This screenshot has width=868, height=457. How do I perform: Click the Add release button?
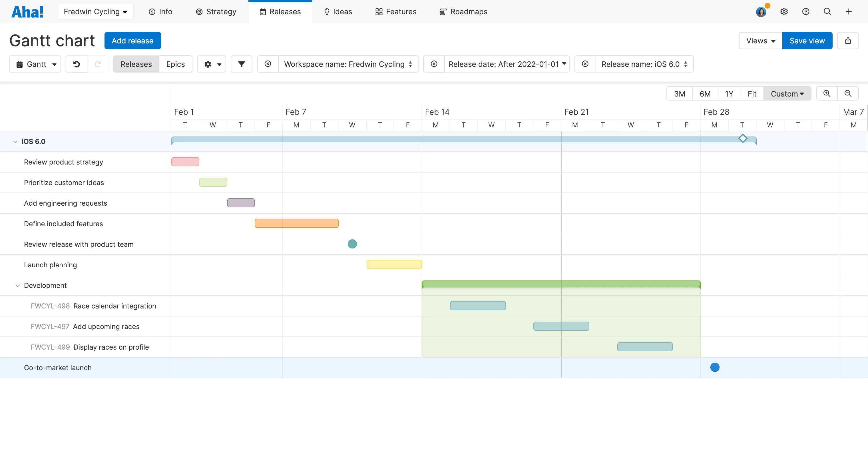132,41
